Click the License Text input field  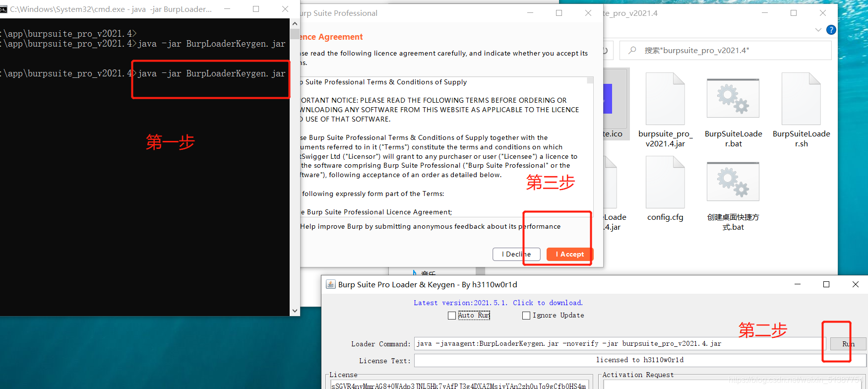click(x=640, y=360)
